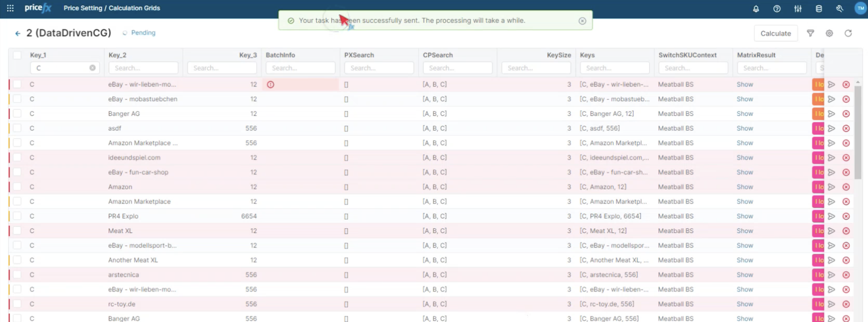Image resolution: width=868 pixels, height=322 pixels.
Task: Go back using the left arrow
Action: coord(18,33)
